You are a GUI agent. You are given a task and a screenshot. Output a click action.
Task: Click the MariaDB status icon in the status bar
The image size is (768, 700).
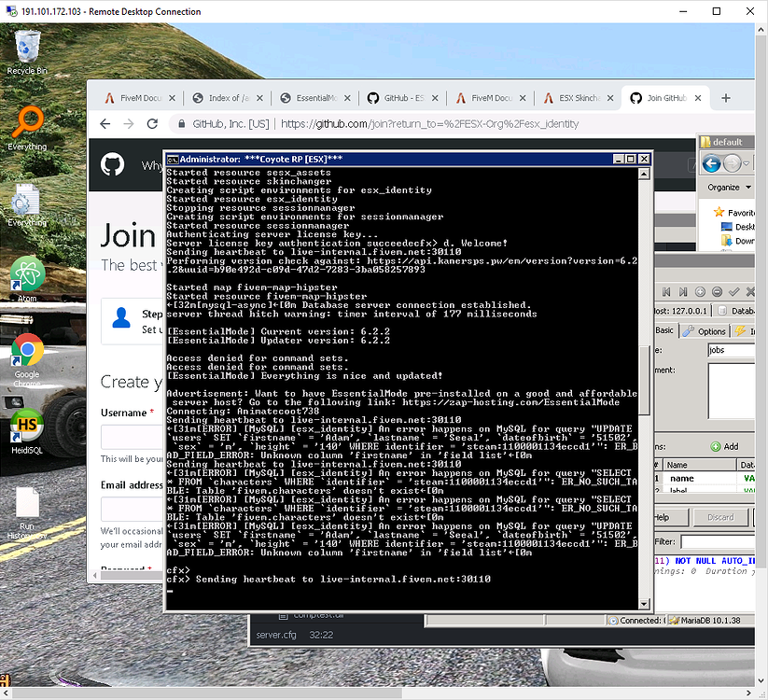[672, 618]
